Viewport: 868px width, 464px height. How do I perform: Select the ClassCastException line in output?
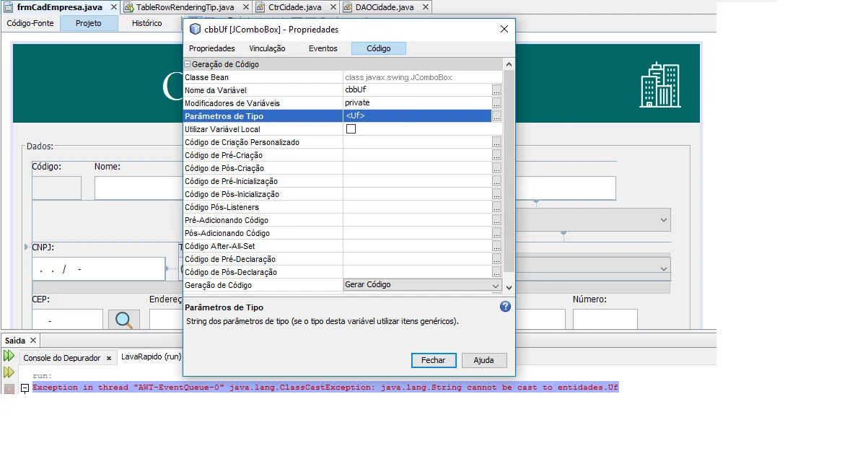point(325,388)
